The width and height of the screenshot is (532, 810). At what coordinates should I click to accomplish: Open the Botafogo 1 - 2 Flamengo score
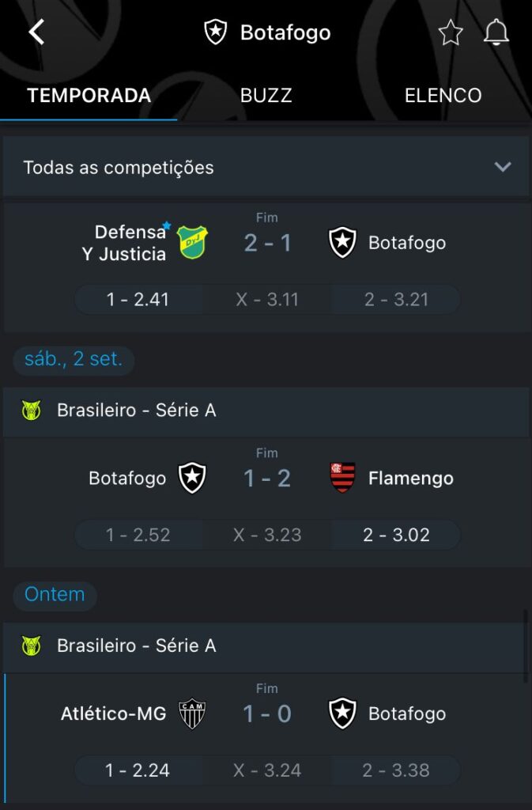267,478
